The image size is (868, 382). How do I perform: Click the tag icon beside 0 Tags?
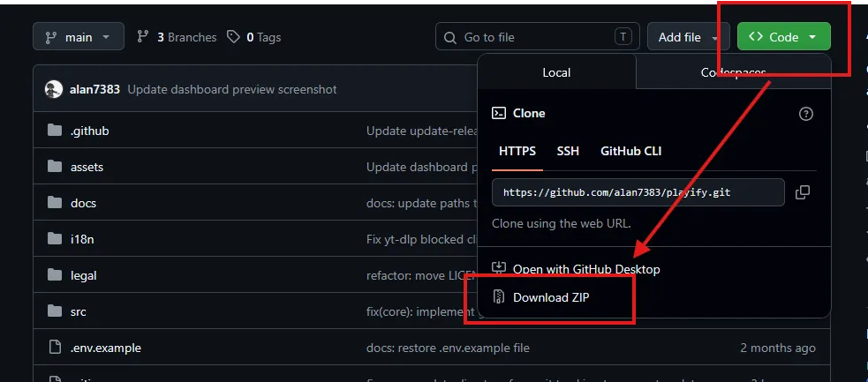(234, 37)
